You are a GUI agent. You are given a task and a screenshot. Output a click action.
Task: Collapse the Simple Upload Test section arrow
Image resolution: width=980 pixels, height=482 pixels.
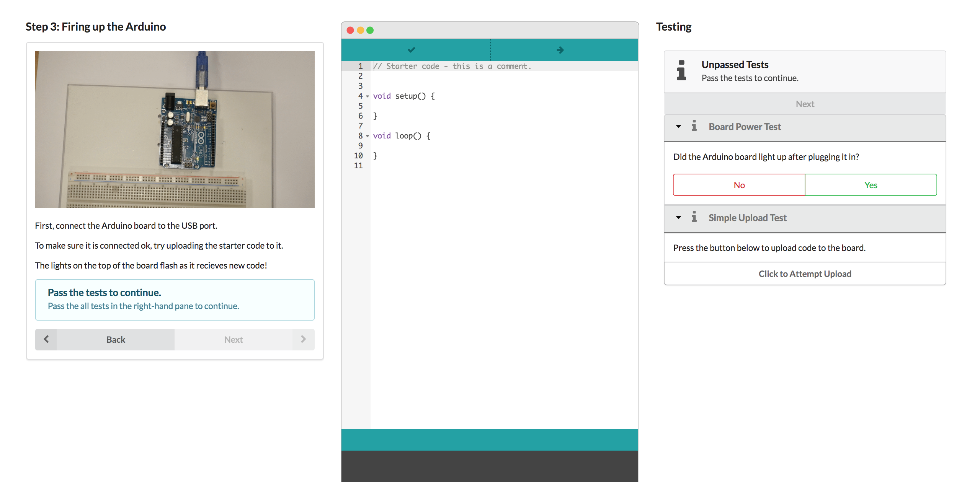coord(678,217)
